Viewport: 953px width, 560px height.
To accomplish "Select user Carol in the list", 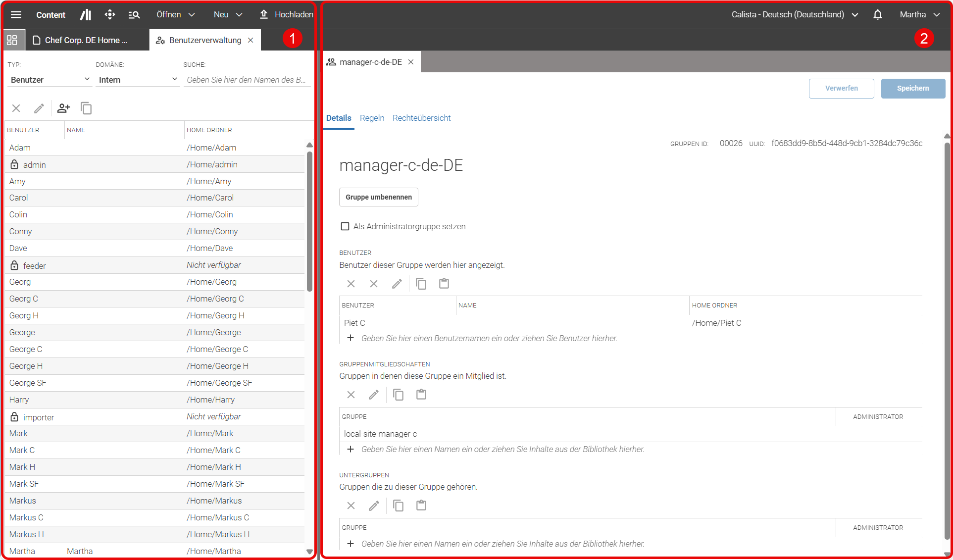I will coord(154,198).
